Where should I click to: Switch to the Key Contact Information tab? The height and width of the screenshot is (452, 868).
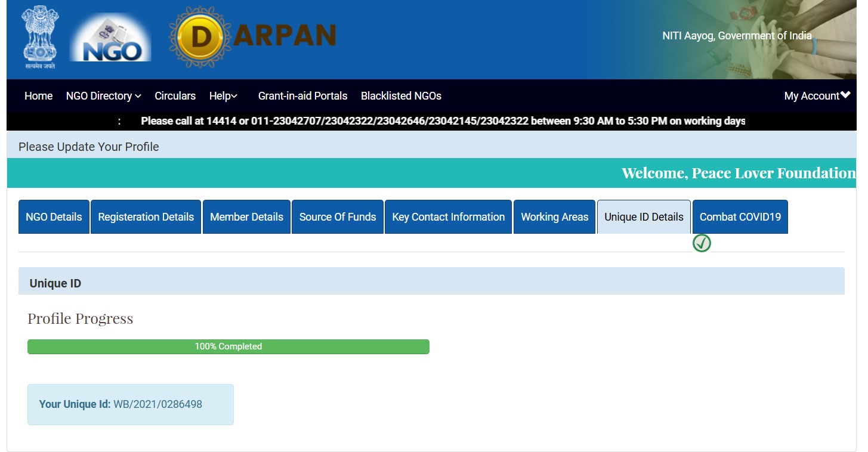[x=448, y=217]
